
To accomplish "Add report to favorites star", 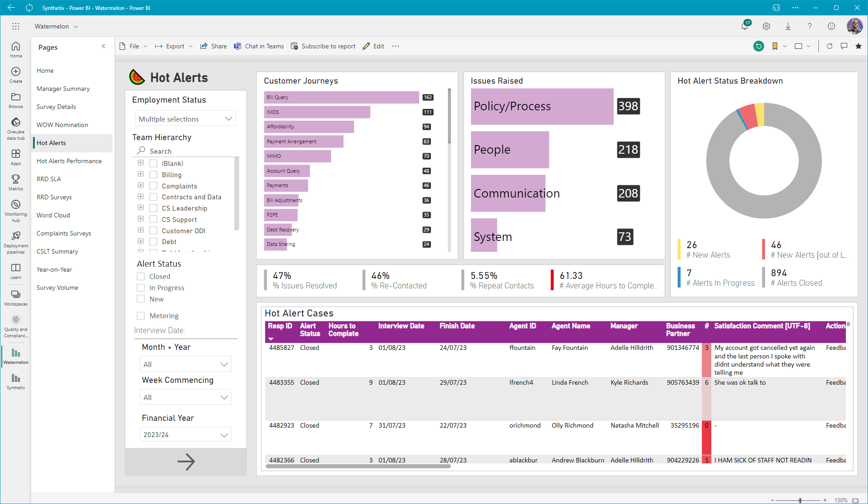I will coord(859,46).
